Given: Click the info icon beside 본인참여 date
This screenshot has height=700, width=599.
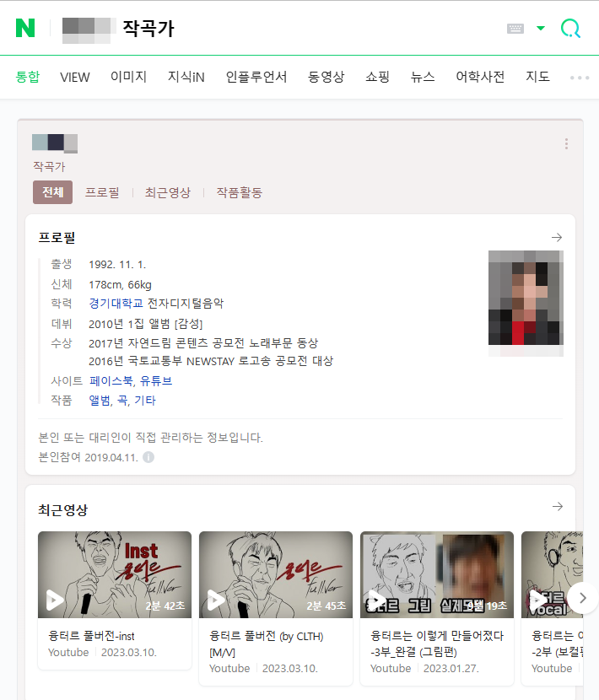Looking at the screenshot, I should point(148,457).
